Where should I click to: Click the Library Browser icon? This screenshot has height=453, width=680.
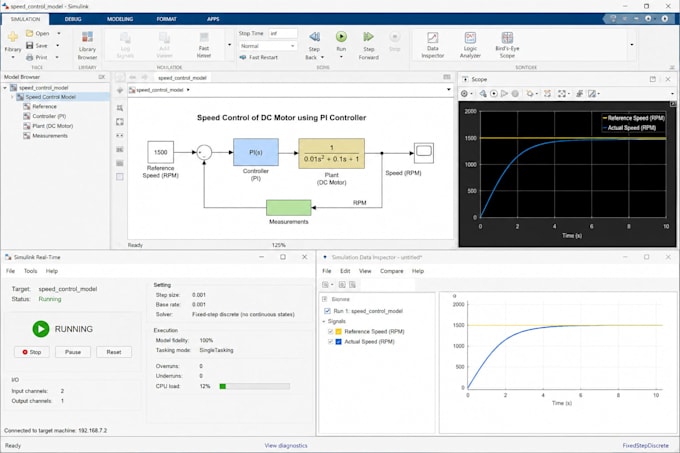pos(87,37)
